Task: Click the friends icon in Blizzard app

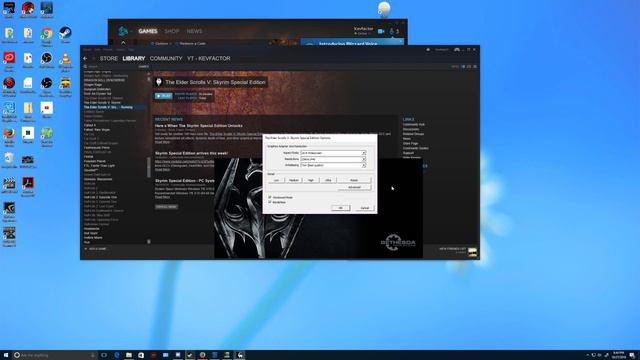Action: click(x=392, y=31)
